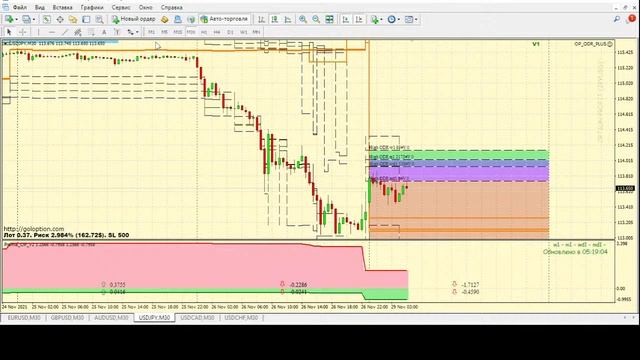Switch to the GBPUSD,M30 chart tab
The width and height of the screenshot is (640, 360).
[67, 318]
